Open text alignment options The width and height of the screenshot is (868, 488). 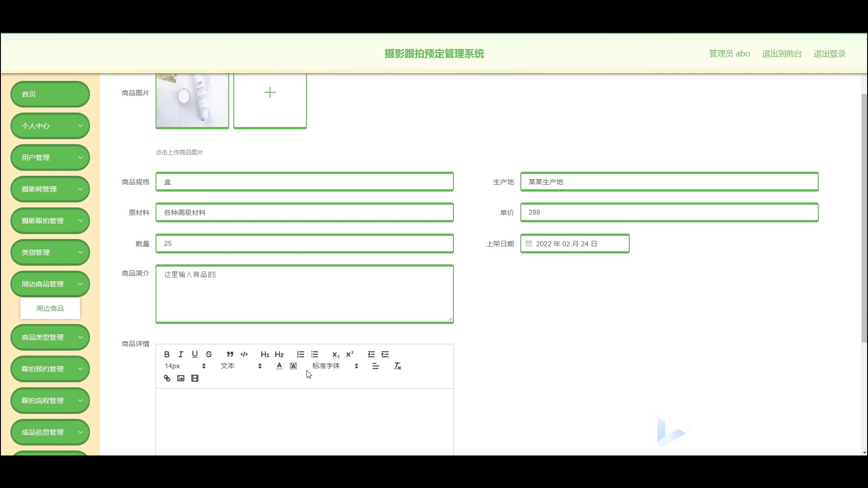click(376, 366)
